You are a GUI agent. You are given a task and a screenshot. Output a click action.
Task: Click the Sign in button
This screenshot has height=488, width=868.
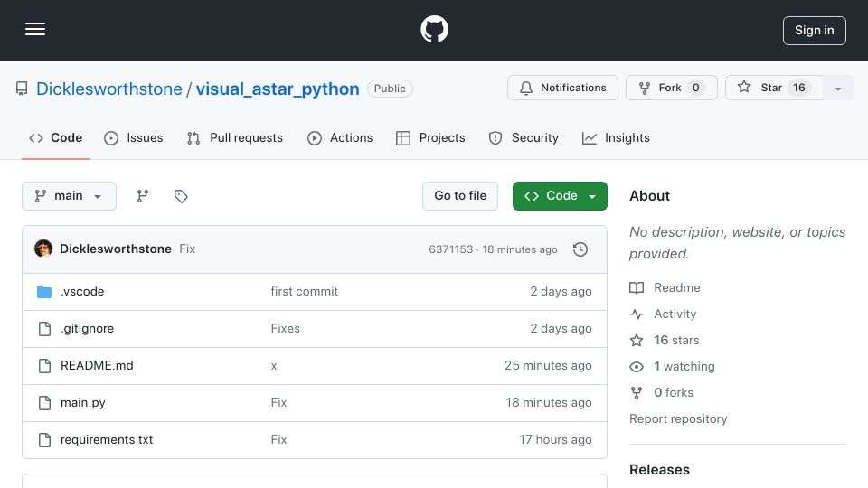(814, 31)
